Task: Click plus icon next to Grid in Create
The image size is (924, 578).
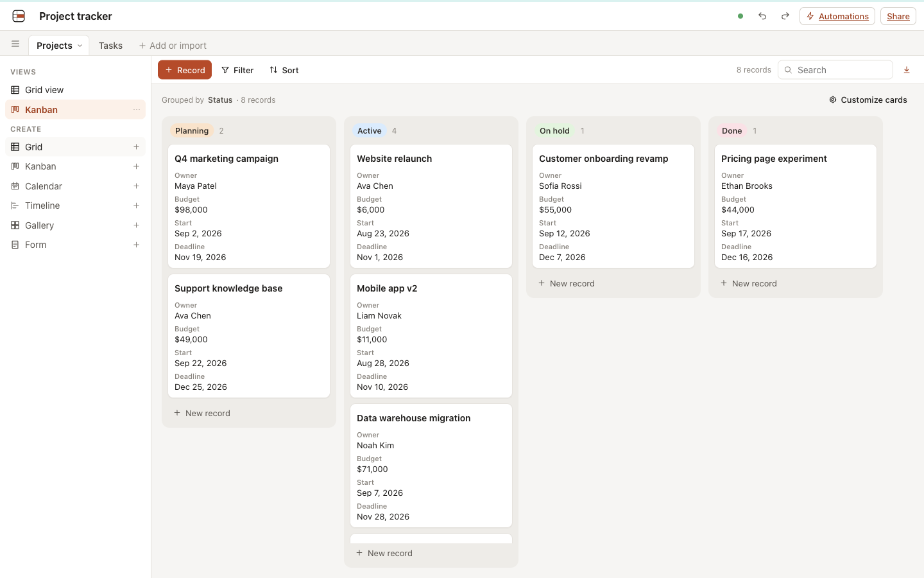Action: tap(136, 147)
